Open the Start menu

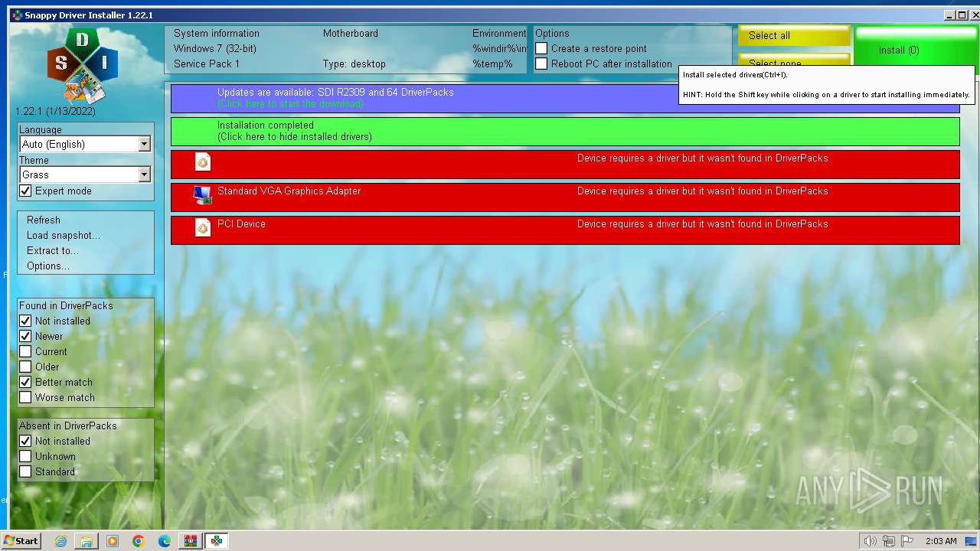pyautogui.click(x=21, y=541)
